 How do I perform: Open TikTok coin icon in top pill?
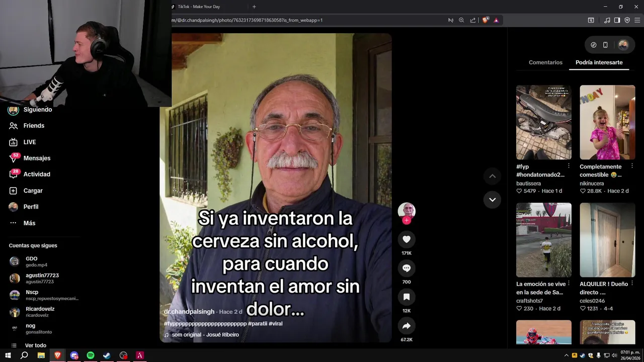coord(594,45)
